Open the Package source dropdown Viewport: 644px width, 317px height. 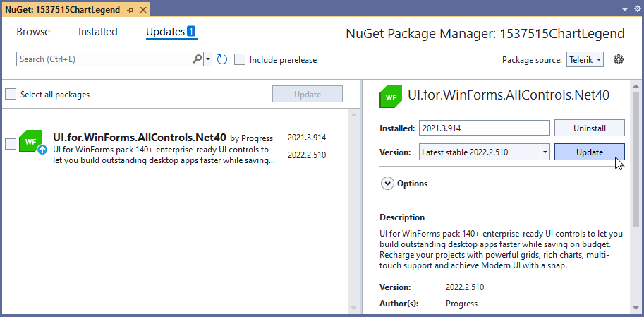[585, 60]
